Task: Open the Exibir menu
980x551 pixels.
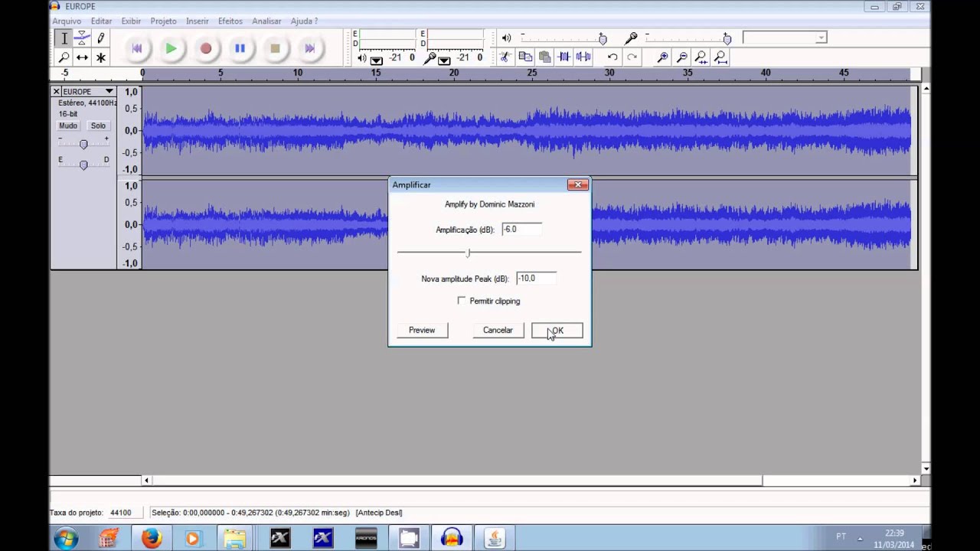Action: pyautogui.click(x=131, y=21)
